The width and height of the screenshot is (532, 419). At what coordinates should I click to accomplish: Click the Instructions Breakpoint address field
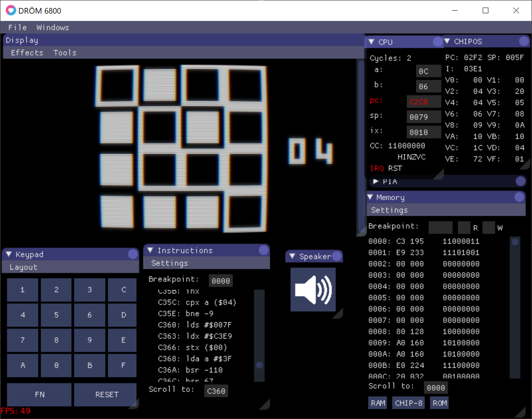(x=220, y=281)
